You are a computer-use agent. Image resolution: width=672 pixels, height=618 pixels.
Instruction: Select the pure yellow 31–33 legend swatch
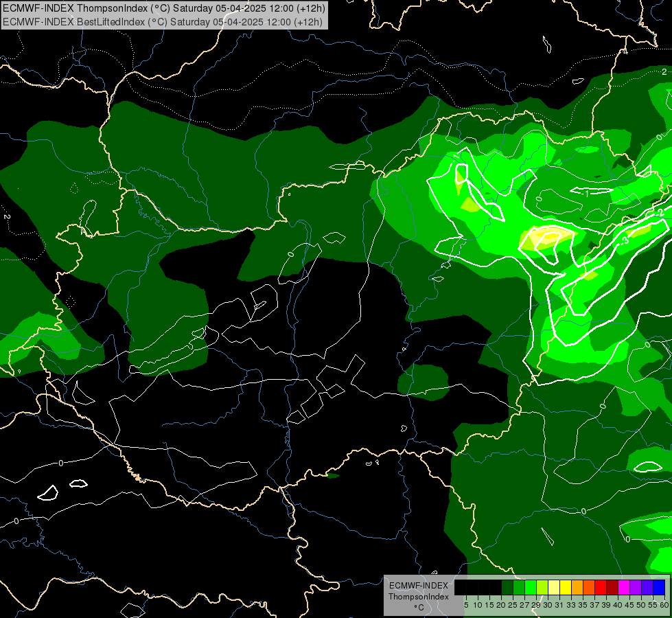point(566,587)
